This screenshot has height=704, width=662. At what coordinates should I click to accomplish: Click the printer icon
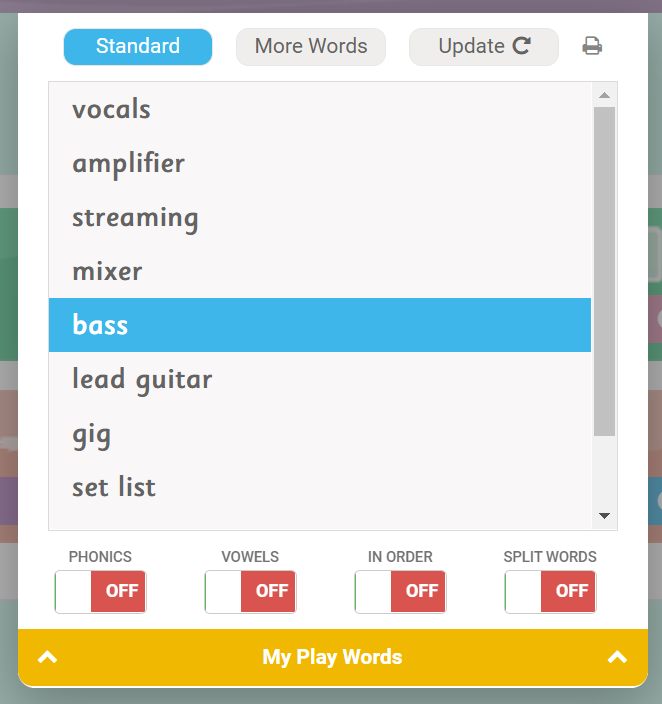pyautogui.click(x=592, y=46)
